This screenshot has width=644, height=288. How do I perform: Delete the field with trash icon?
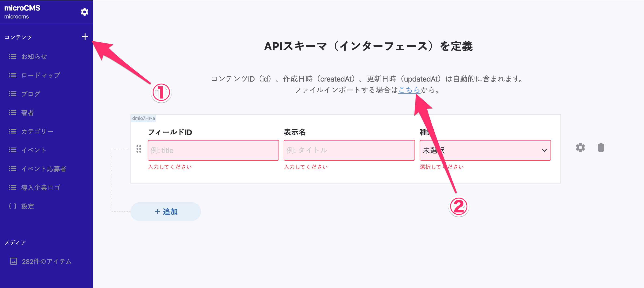coord(601,148)
